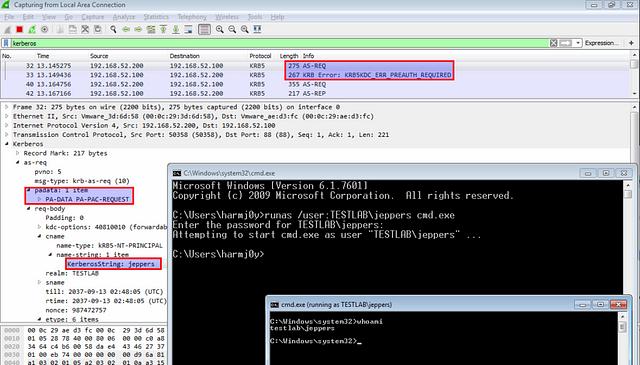640x365 pixels.
Task: Select the realm: TESTLAB field
Action: point(72,274)
